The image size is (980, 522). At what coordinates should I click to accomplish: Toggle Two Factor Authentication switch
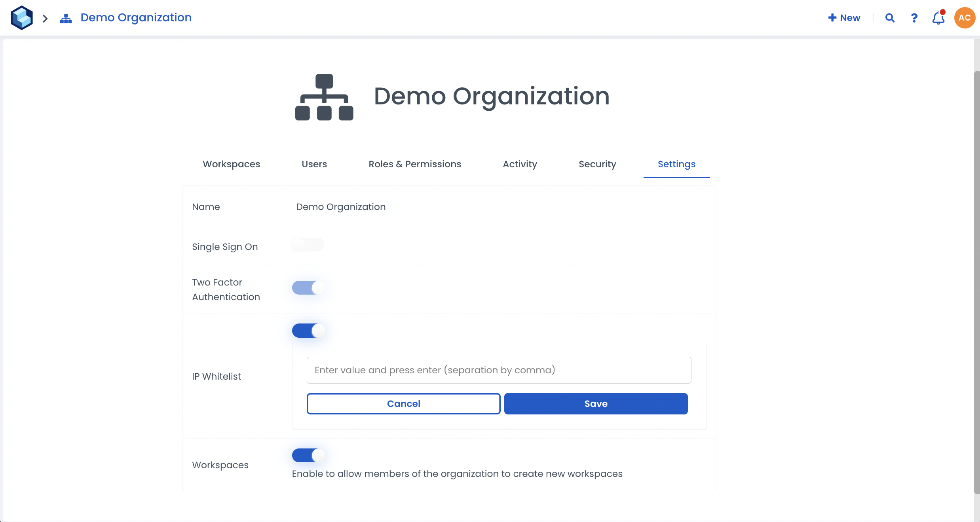(308, 287)
